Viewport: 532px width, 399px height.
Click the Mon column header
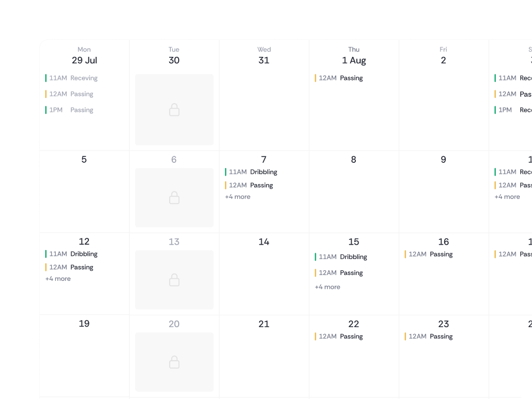[84, 49]
